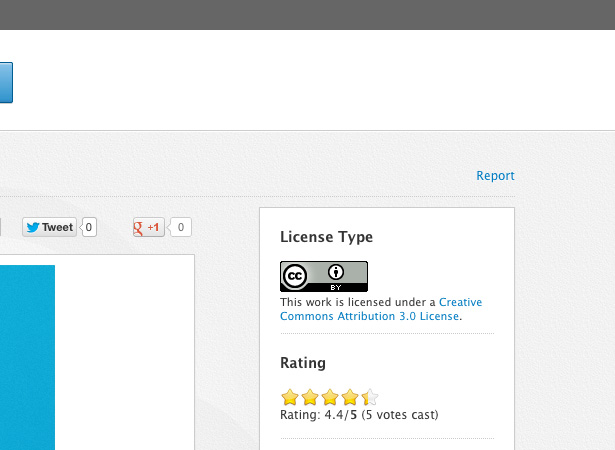Click the Tweet button
615x450 pixels.
coord(49,227)
